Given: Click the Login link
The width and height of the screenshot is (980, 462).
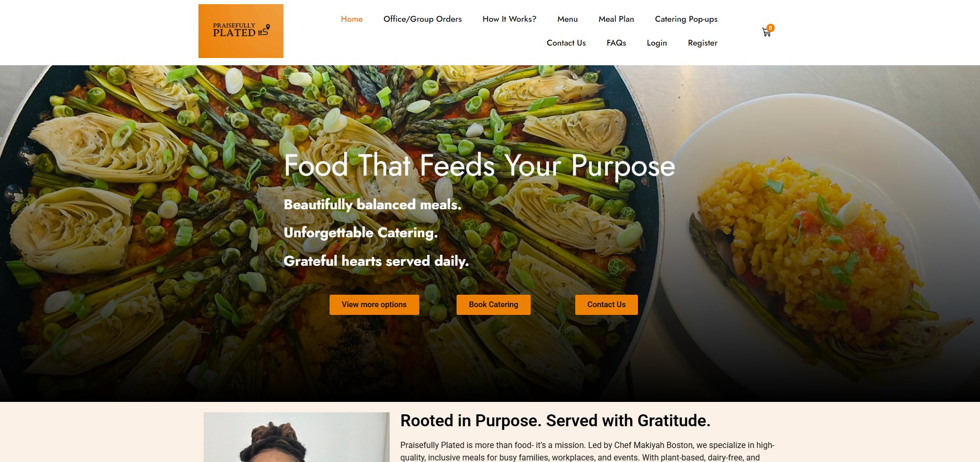Looking at the screenshot, I should click(x=657, y=43).
